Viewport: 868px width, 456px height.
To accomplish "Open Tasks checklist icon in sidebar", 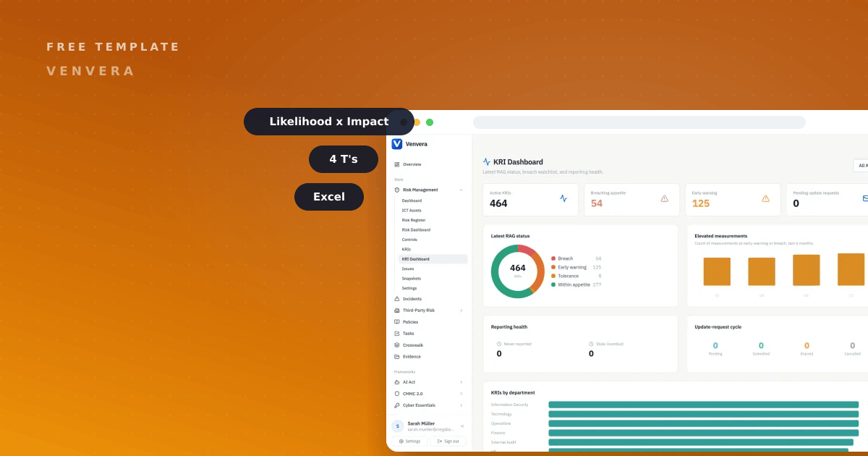I will 396,334.
